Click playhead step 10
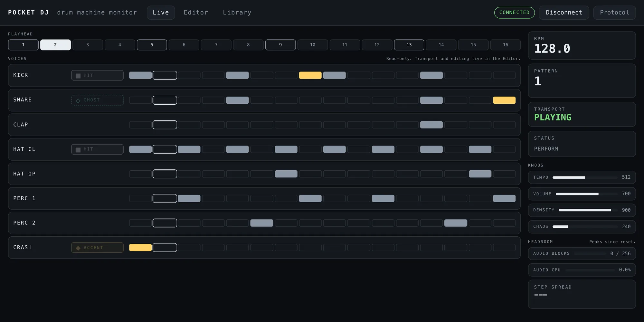The image size is (644, 322). click(313, 45)
